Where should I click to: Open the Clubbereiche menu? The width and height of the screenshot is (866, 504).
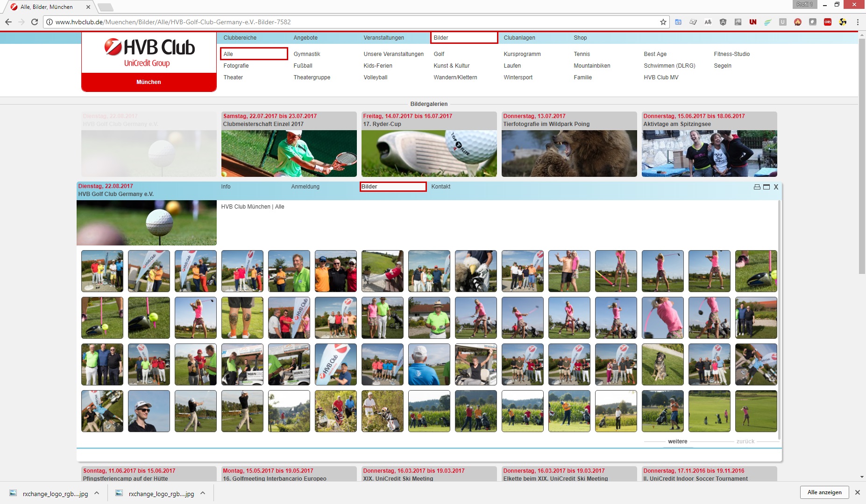(x=240, y=38)
